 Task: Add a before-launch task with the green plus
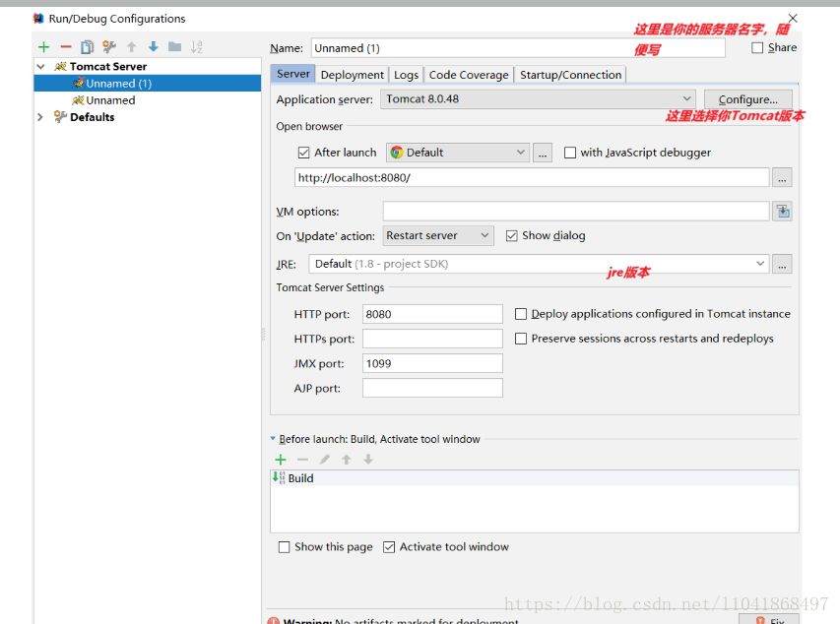pyautogui.click(x=281, y=460)
